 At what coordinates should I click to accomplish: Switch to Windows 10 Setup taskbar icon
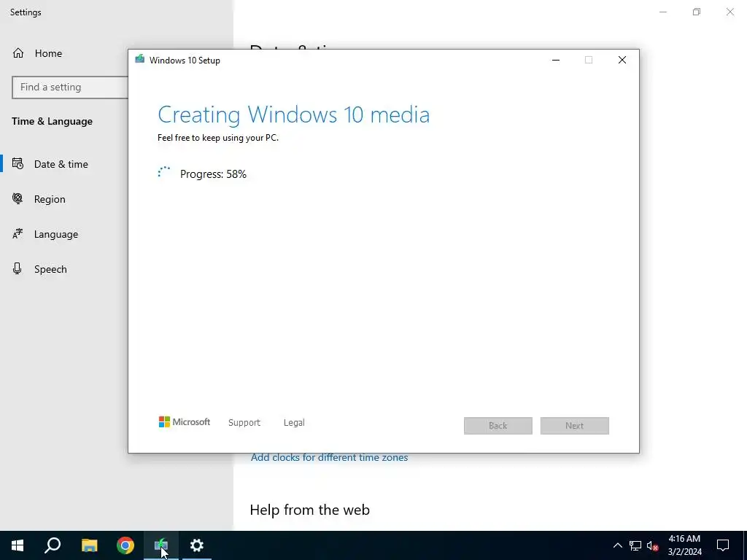click(x=161, y=545)
